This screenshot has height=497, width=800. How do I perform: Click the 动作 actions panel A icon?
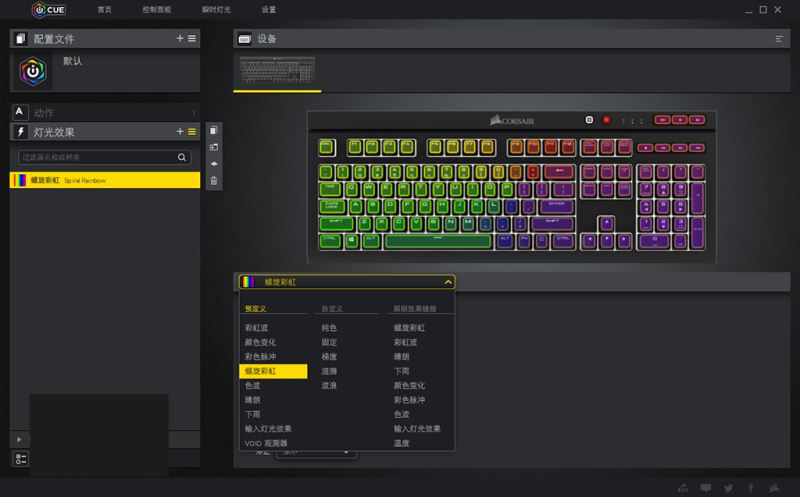coord(19,112)
